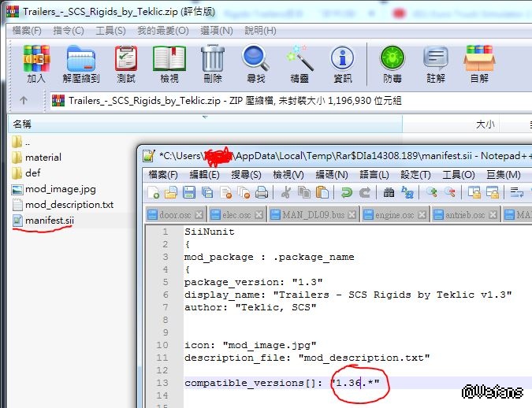Click the SFX (自解) box icon
The image size is (532, 408).
point(479,64)
